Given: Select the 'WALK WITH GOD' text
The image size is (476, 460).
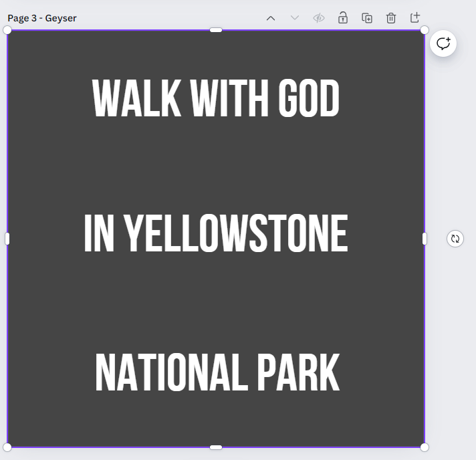Looking at the screenshot, I should click(216, 98).
